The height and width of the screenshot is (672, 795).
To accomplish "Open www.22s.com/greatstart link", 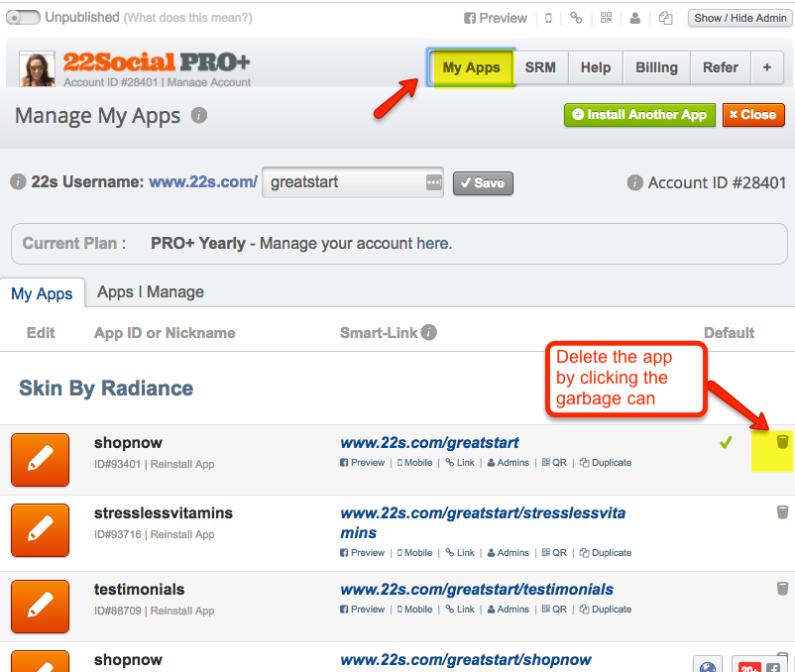I will [x=429, y=443].
